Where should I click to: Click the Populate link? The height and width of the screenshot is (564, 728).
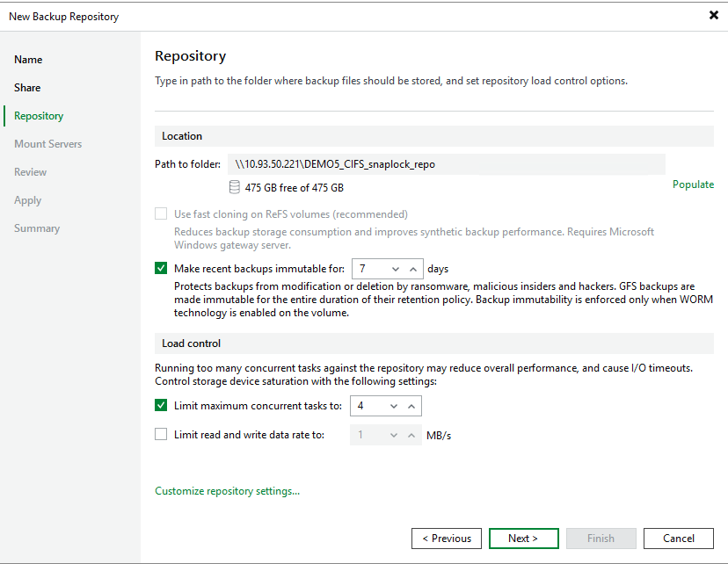693,184
